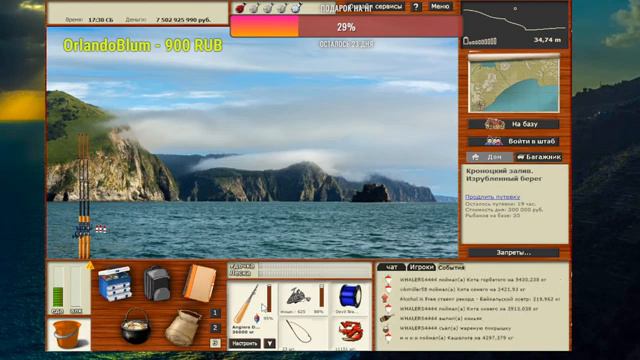
Task: Click the game time 17:30 СБ
Action: click(x=100, y=20)
